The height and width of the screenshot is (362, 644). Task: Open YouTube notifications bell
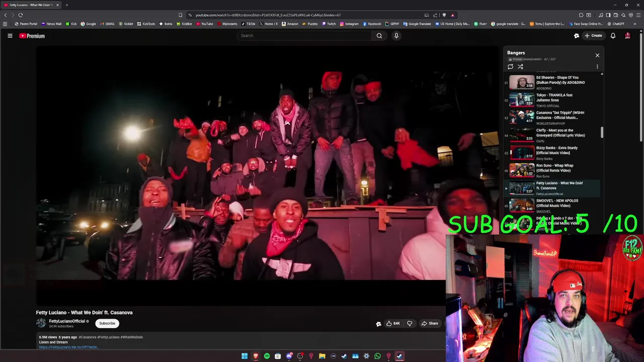coord(613,36)
